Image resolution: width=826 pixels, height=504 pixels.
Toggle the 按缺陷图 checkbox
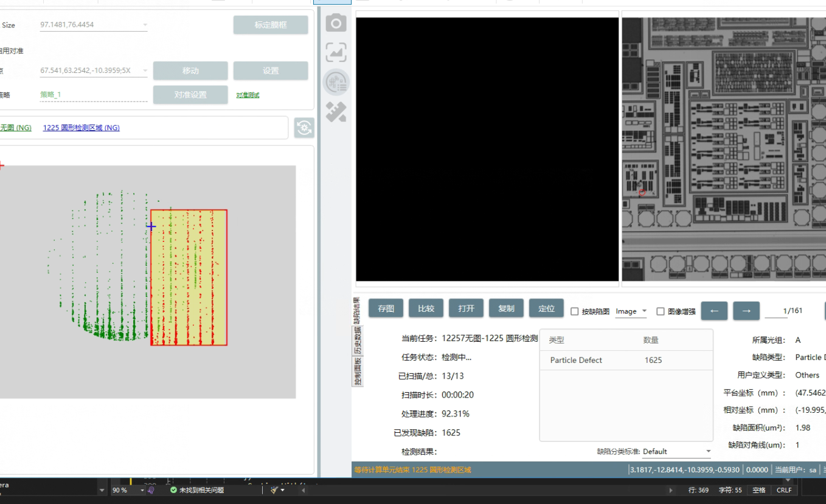coord(575,311)
